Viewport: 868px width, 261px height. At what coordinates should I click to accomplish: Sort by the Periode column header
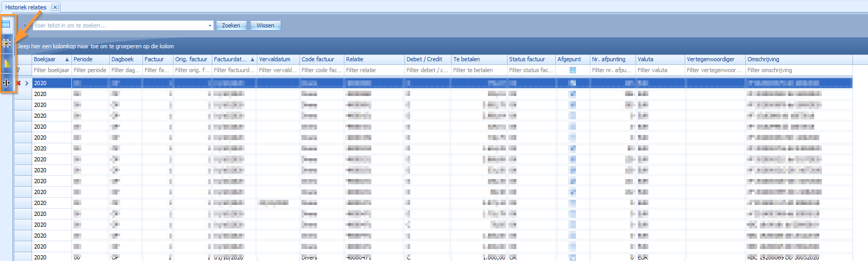click(90, 59)
